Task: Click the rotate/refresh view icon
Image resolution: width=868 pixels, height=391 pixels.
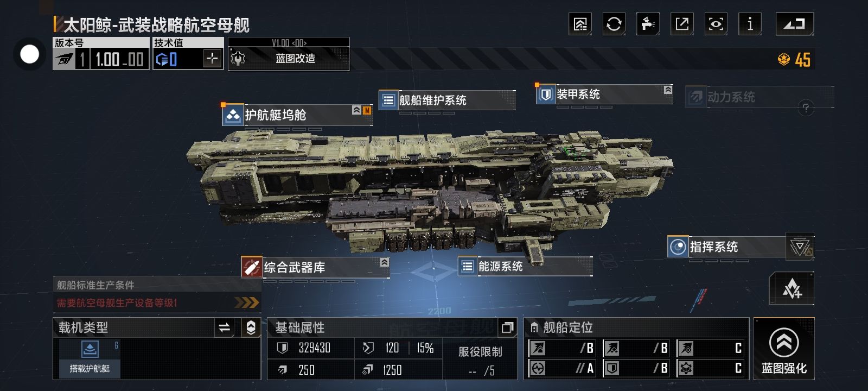Action: pos(614,24)
